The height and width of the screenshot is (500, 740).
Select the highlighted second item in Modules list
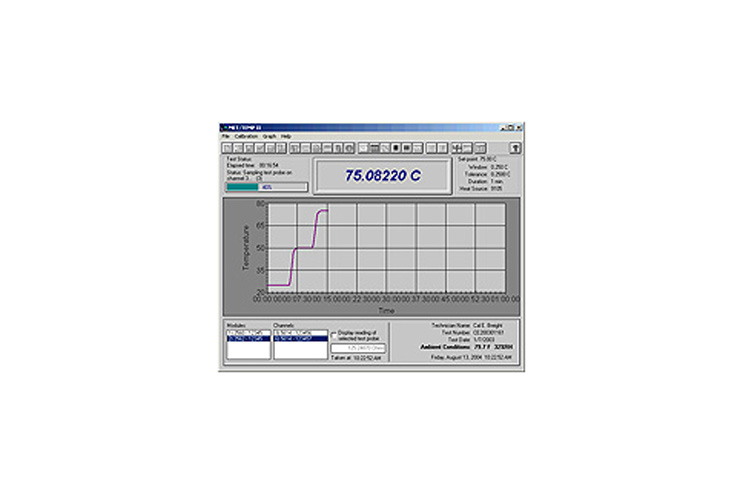coord(246,338)
